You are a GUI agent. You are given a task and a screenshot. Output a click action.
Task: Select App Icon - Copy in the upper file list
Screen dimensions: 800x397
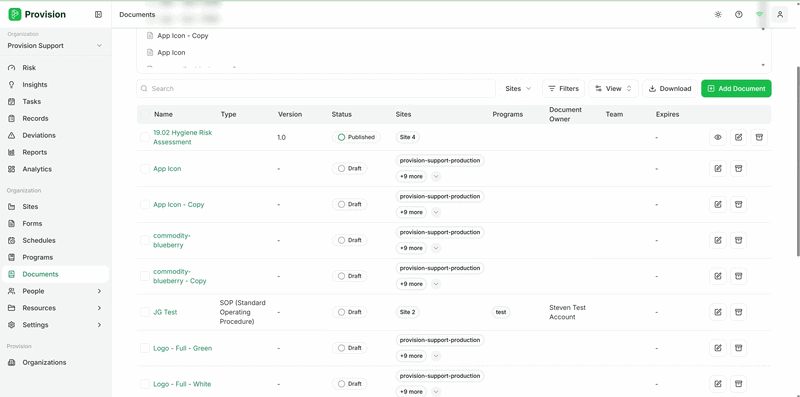pyautogui.click(x=183, y=36)
